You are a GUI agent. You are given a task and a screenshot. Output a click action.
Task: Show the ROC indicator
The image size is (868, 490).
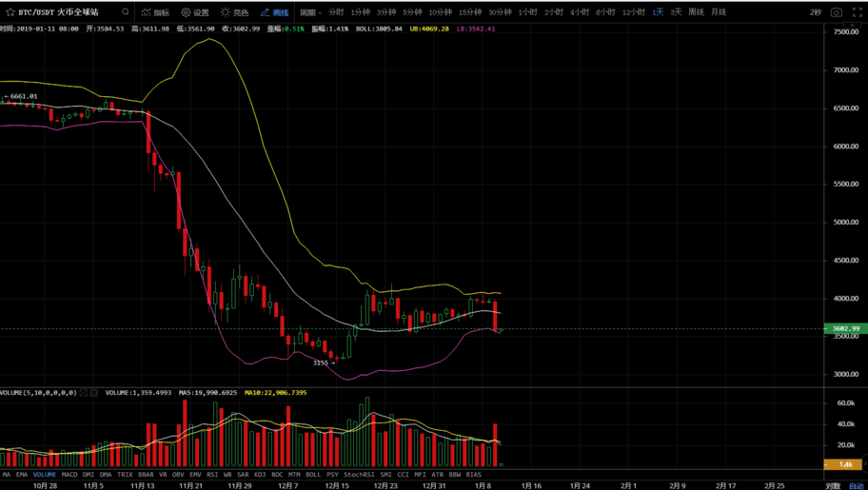tap(277, 475)
